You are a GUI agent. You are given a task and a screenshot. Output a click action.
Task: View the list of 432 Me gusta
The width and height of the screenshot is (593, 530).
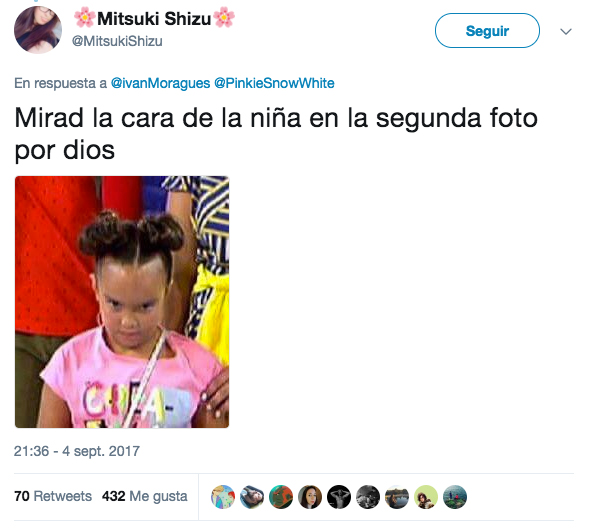click(x=144, y=496)
